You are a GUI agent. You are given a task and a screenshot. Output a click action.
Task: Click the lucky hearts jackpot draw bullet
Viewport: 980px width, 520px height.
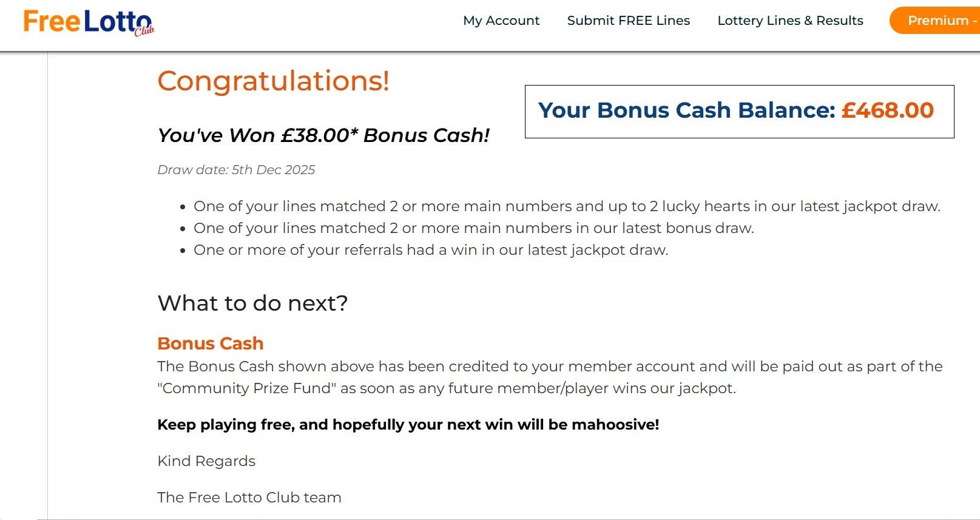pyautogui.click(x=566, y=206)
